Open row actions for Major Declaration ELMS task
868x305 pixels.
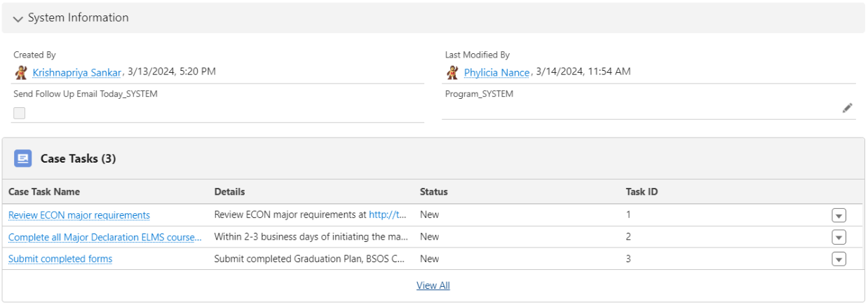click(x=839, y=237)
